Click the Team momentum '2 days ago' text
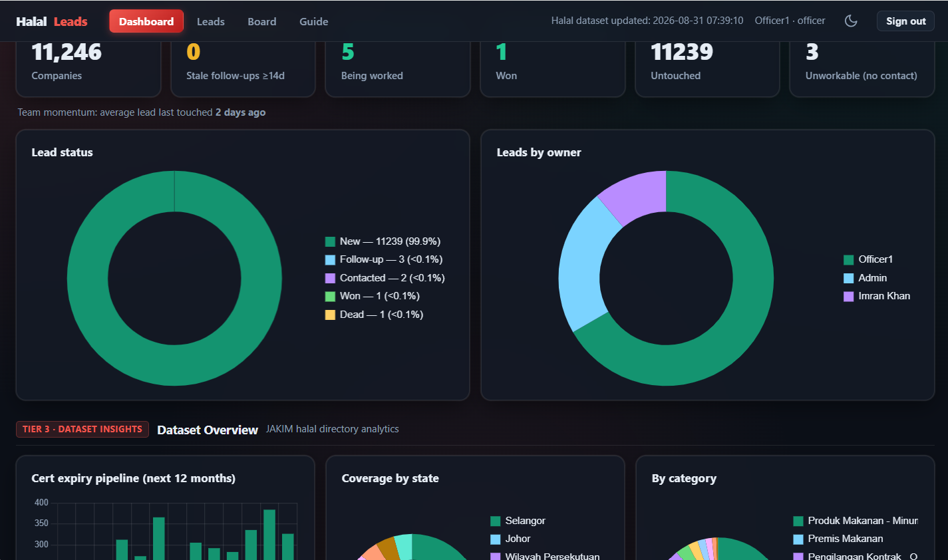 pos(241,112)
